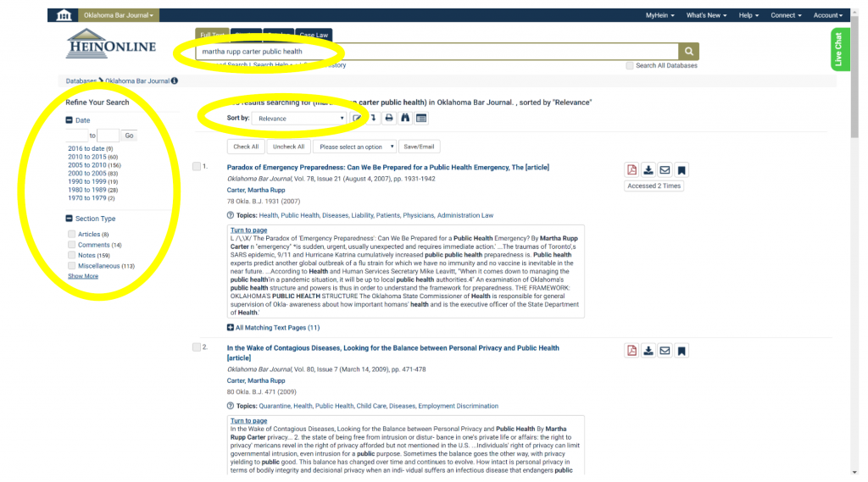
Task: Click the Save/Email button
Action: [419, 147]
